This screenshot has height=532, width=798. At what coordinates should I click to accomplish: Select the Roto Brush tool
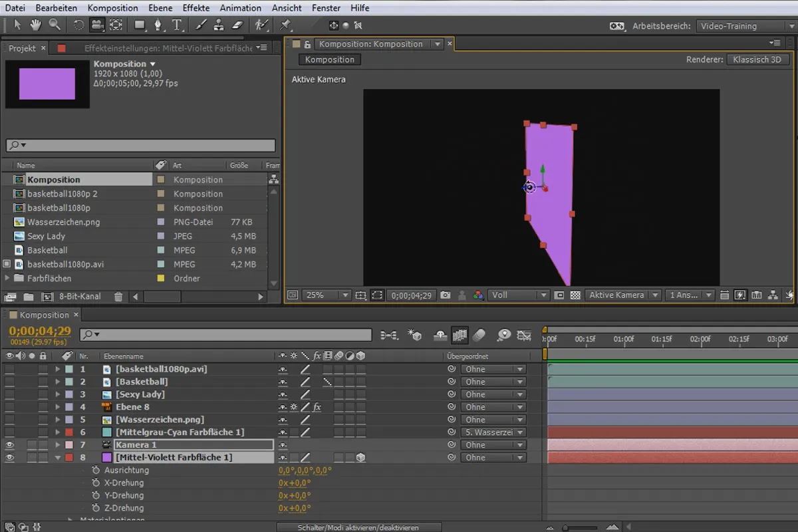pyautogui.click(x=262, y=25)
